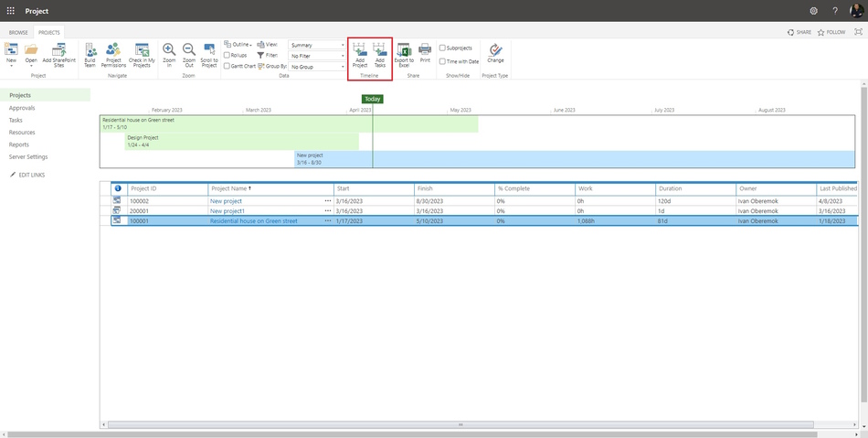Screen dimensions: 868x438
Task: Zoom In on the timeline
Action: 169,56
